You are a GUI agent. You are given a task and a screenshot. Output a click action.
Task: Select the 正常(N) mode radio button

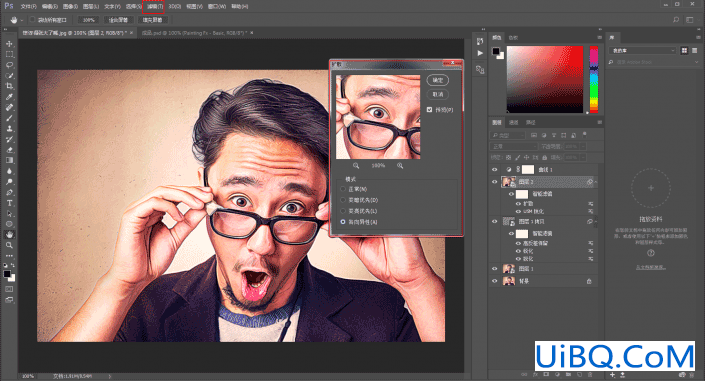[343, 189]
